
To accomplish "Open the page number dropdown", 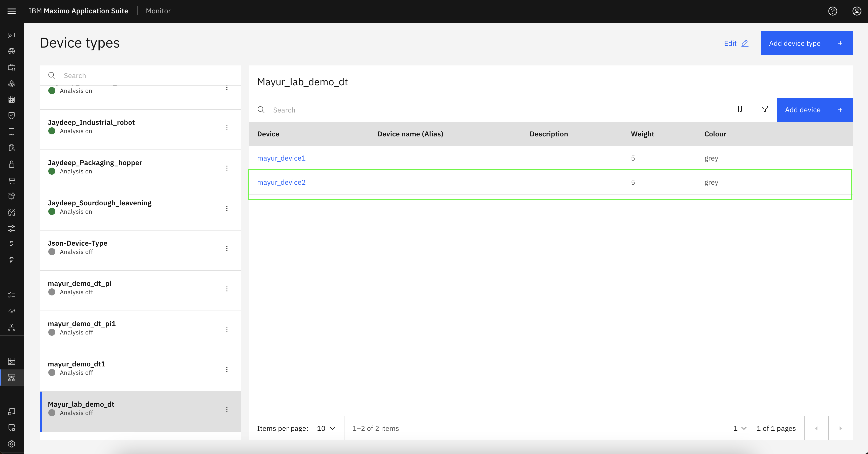I will click(740, 428).
